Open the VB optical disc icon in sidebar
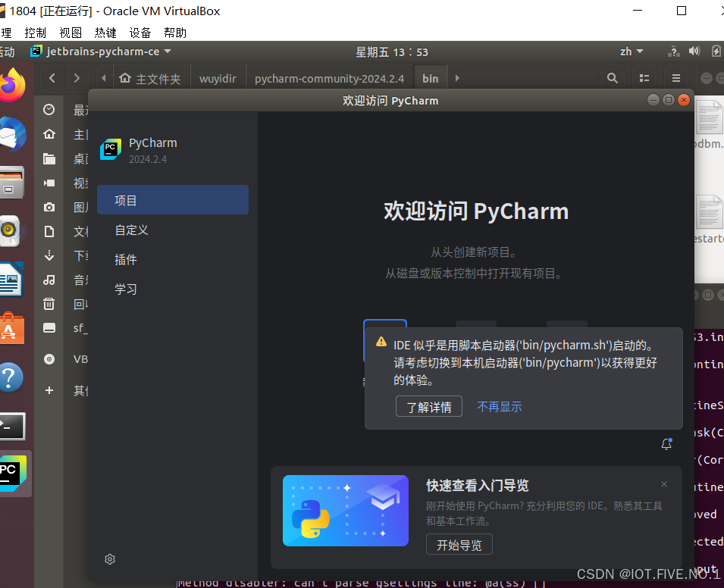This screenshot has width=724, height=588. (x=49, y=359)
